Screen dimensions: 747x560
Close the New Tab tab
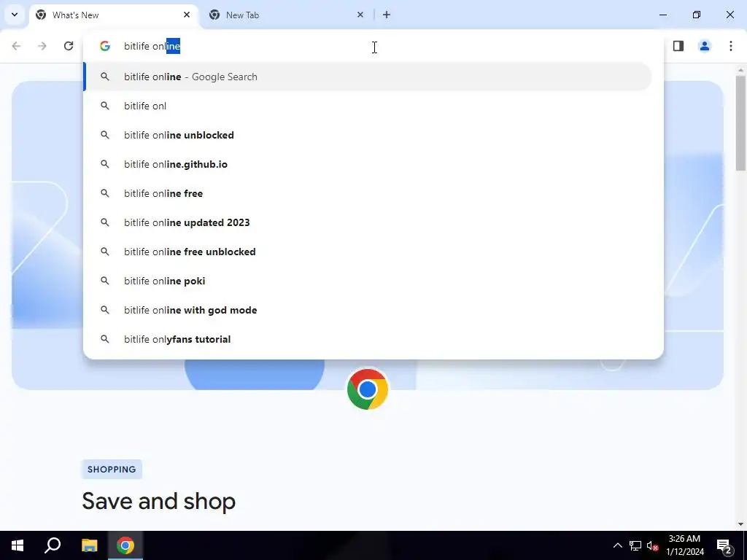[x=360, y=15]
